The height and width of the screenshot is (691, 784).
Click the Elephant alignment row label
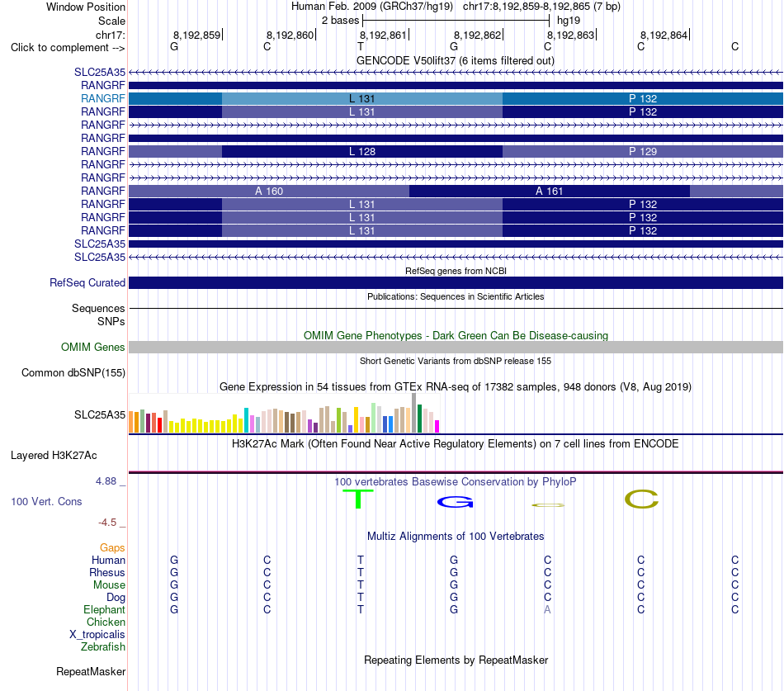coord(105,609)
